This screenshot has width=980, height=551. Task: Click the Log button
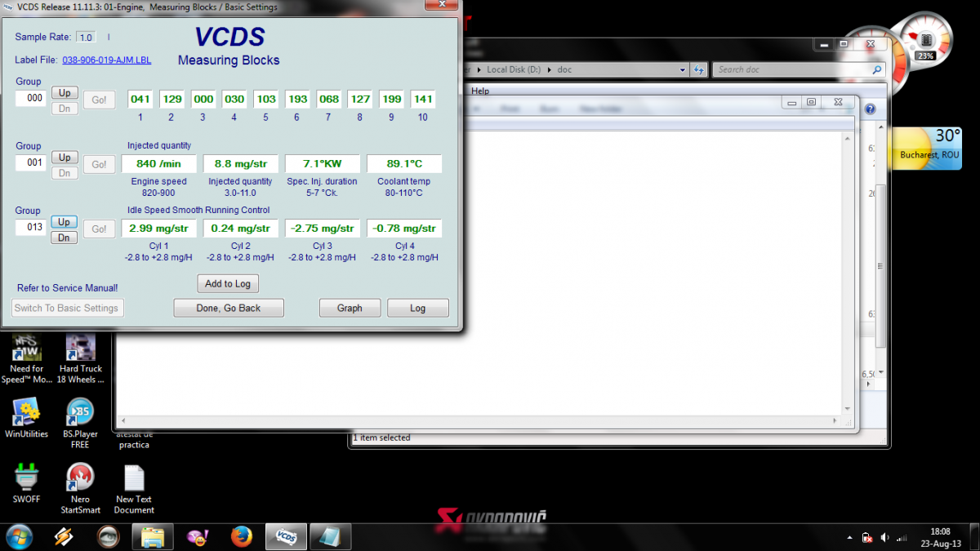click(x=418, y=308)
